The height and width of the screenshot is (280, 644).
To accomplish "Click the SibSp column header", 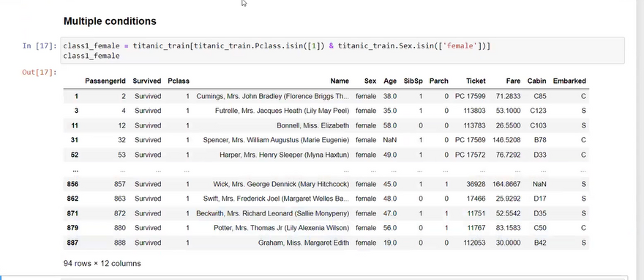I will [413, 81].
